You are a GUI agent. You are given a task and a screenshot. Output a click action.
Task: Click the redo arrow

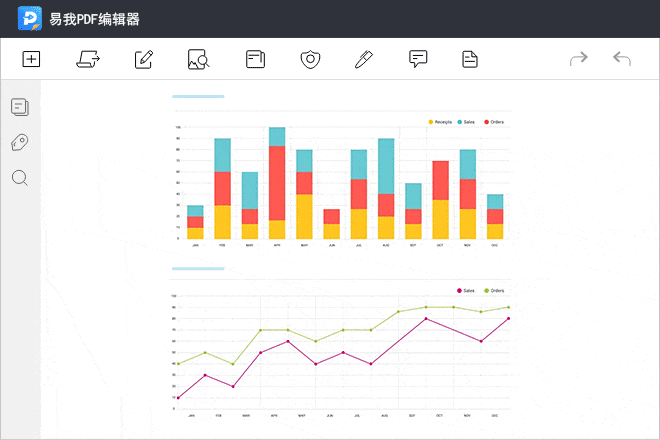point(578,59)
